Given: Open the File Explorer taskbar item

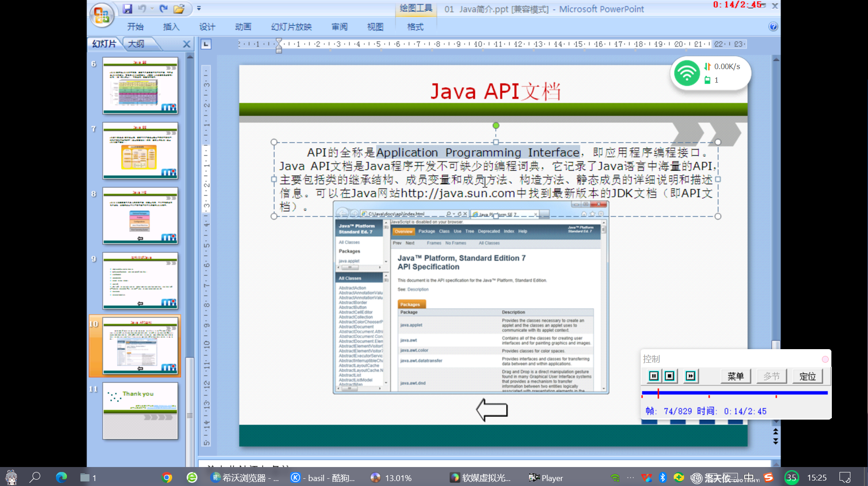Looking at the screenshot, I should pos(89,477).
